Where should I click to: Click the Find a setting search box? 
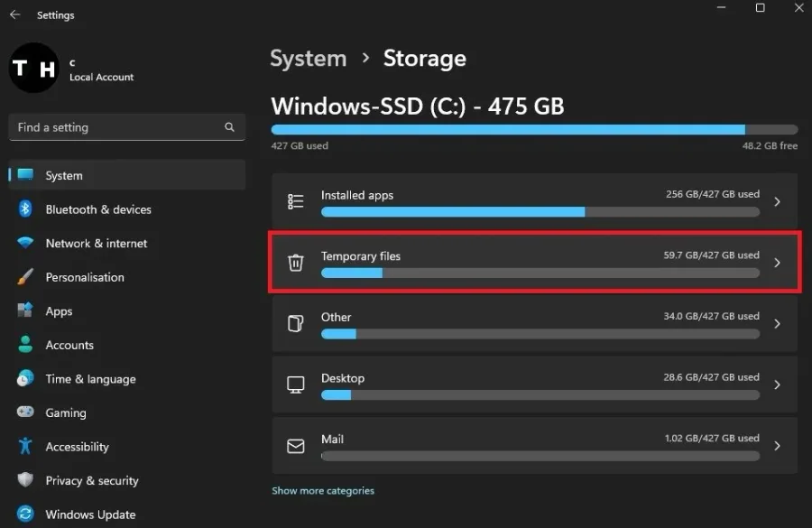127,127
